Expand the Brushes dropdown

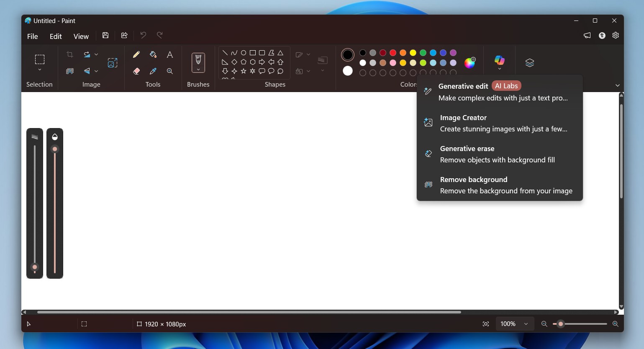click(198, 69)
